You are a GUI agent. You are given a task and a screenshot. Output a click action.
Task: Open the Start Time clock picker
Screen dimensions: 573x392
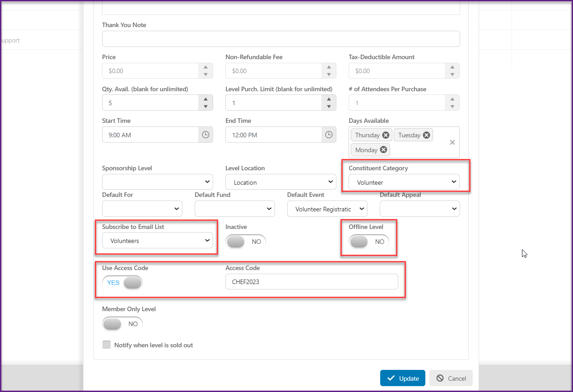205,135
